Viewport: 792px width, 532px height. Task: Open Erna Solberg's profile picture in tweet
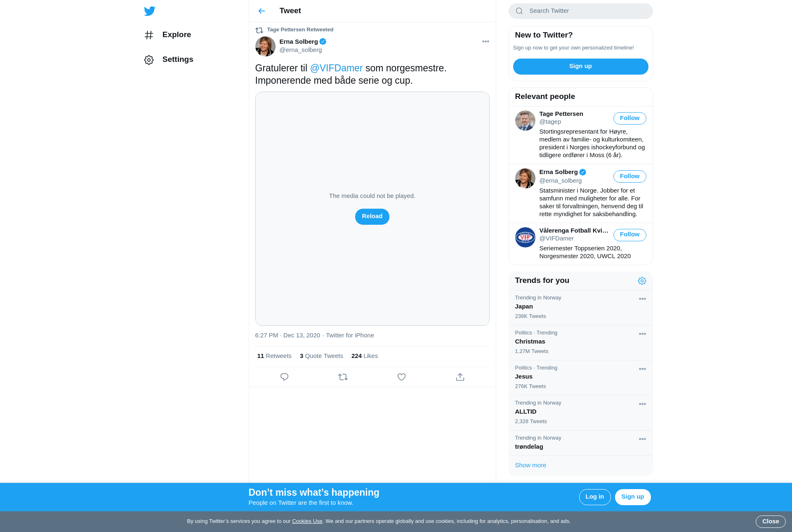click(265, 46)
